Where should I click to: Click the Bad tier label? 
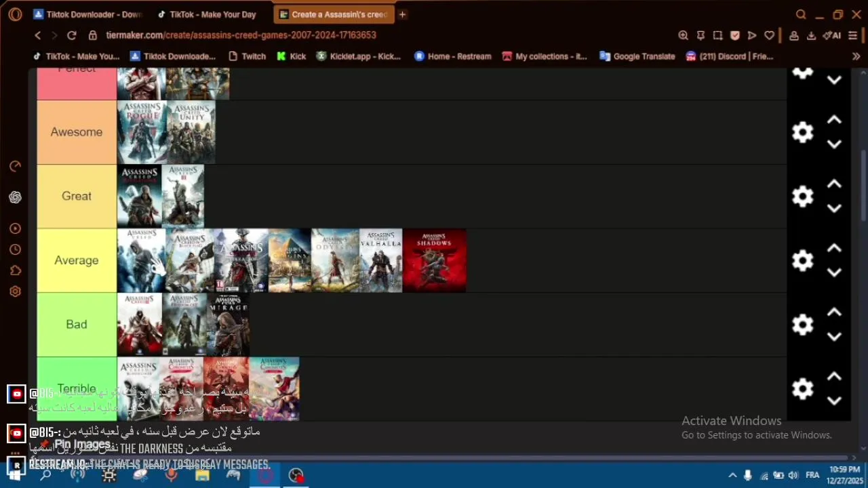77,324
